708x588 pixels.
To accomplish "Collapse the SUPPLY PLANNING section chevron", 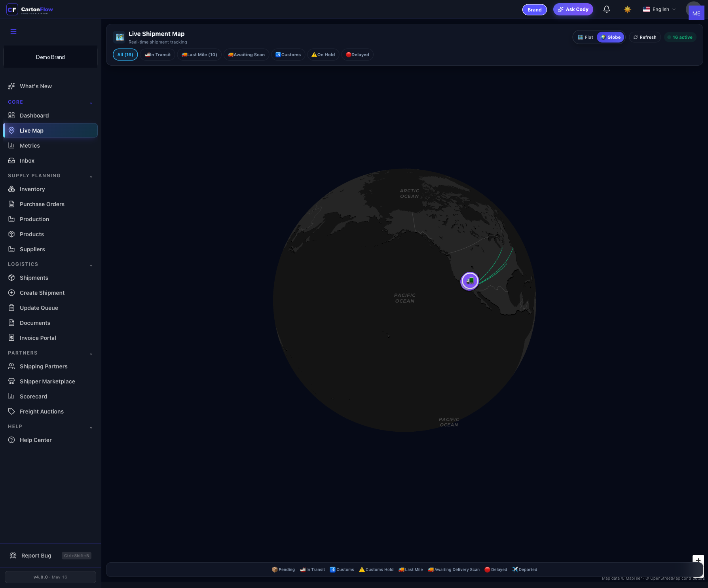I will pos(91,176).
